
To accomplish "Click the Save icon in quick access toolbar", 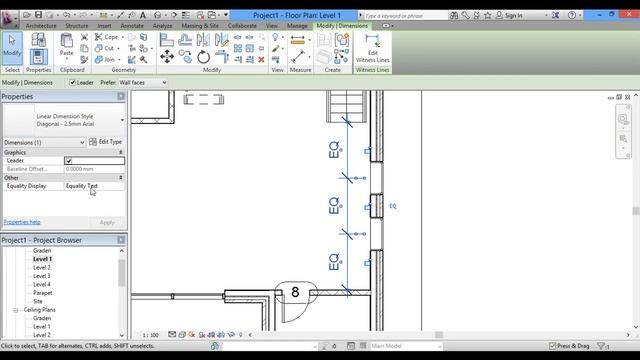I will tap(38, 15).
